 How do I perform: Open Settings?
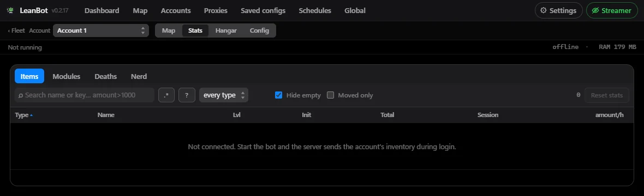coord(558,11)
